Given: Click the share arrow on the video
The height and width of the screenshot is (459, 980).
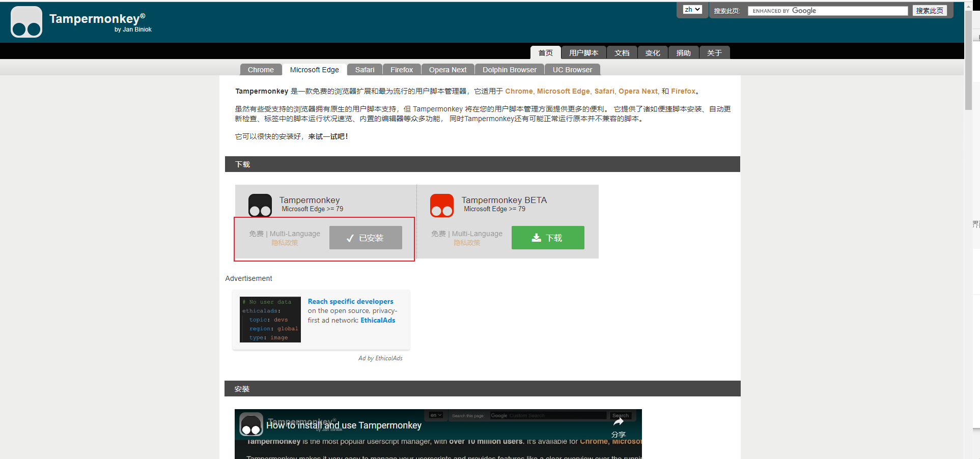Looking at the screenshot, I should click(619, 422).
